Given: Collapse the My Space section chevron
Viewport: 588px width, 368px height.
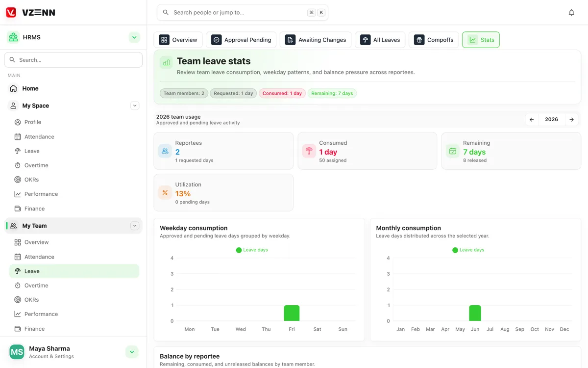Looking at the screenshot, I should coord(135,105).
